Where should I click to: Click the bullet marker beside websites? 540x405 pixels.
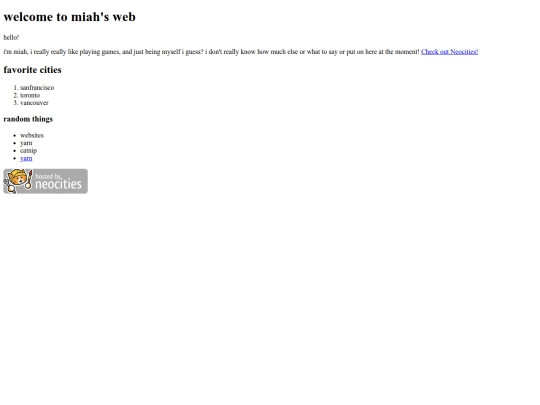coord(15,136)
